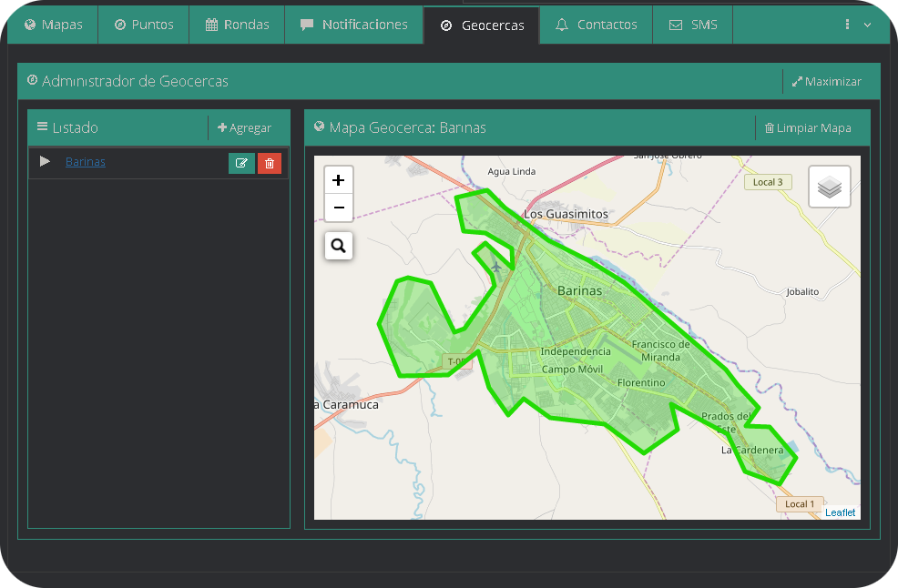Open the Rondas tab
The width and height of the screenshot is (898, 588).
[237, 25]
